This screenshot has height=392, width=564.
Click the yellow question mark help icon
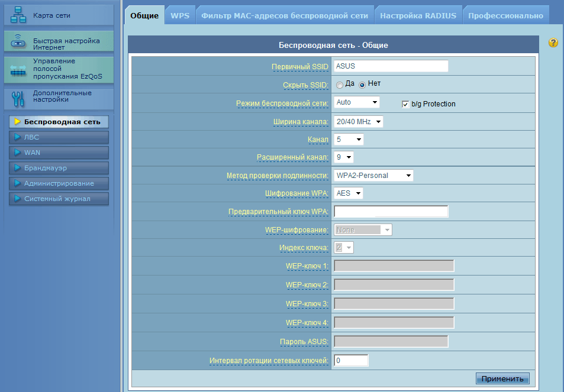(553, 43)
